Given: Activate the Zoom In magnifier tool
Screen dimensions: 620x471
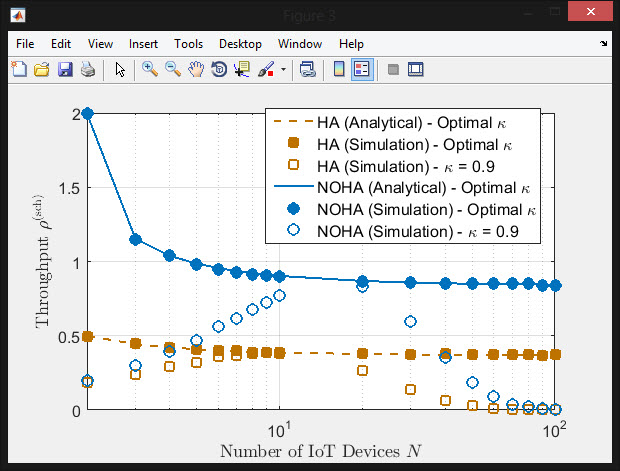Looking at the screenshot, I should click(x=150, y=69).
